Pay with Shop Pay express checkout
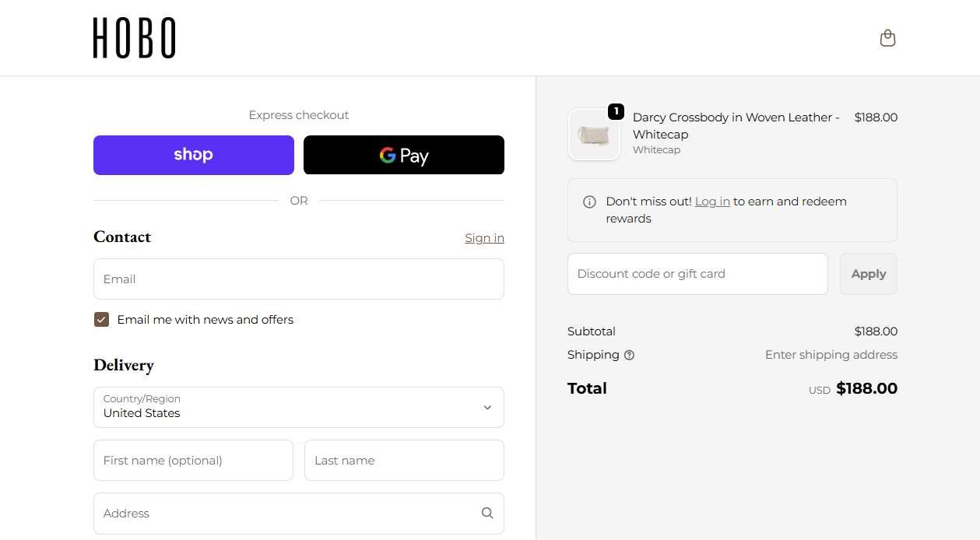Image resolution: width=980 pixels, height=540 pixels. pos(194,155)
